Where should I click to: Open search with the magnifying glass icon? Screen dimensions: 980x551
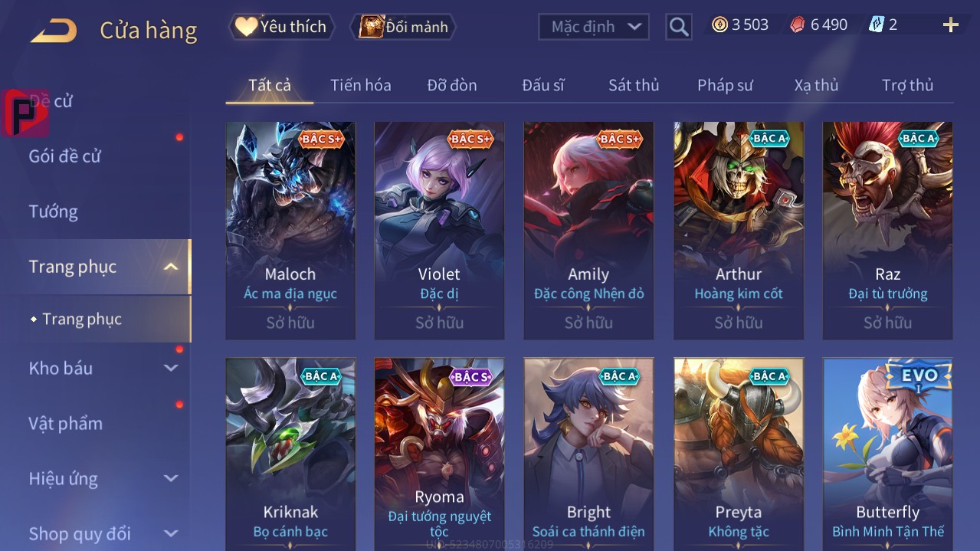[679, 28]
